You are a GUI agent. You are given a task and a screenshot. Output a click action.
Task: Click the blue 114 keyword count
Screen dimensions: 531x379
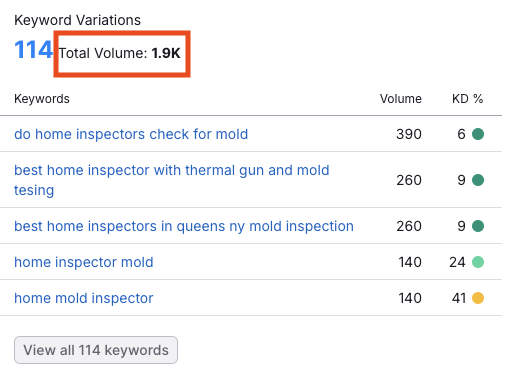[x=33, y=50]
